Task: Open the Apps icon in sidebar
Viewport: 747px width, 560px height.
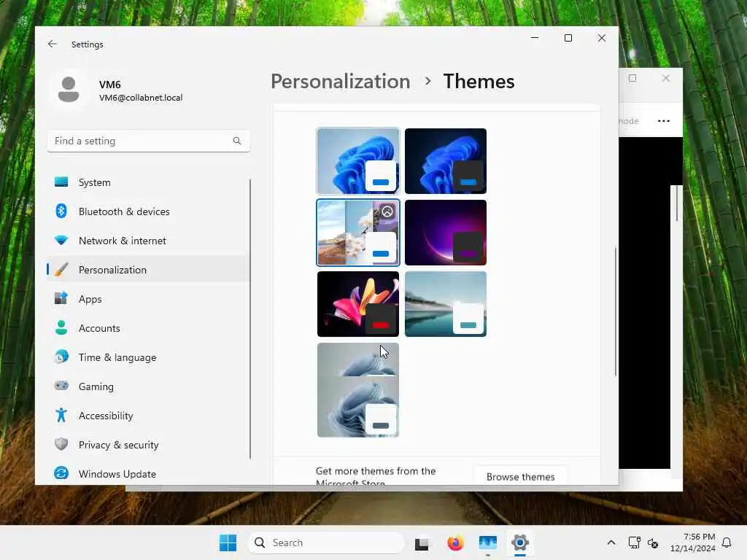Action: coord(61,298)
